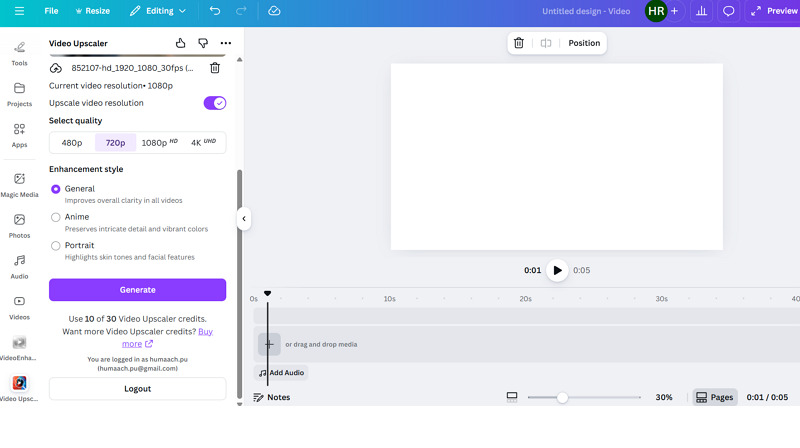Click the Logout button
The image size is (800, 448).
(137, 388)
